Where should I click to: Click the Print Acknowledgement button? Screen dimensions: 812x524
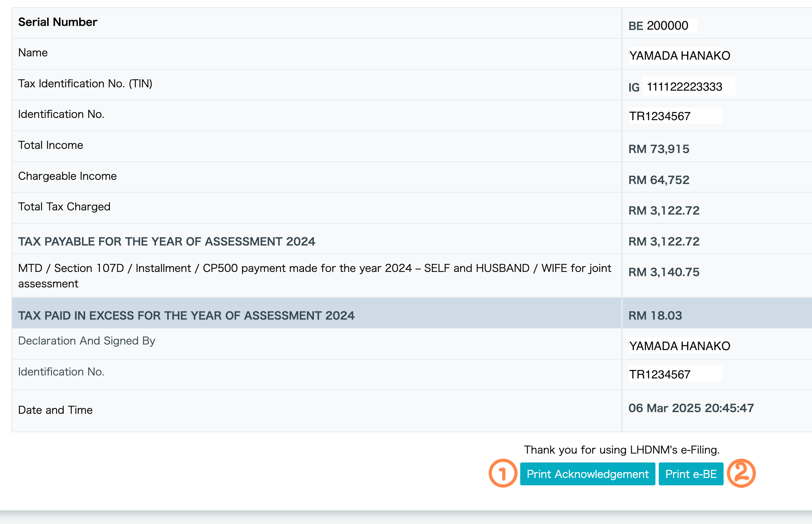click(587, 474)
